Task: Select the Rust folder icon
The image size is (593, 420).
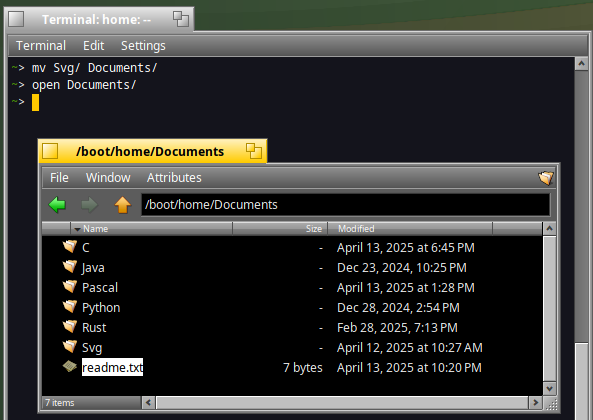Action: pos(70,326)
